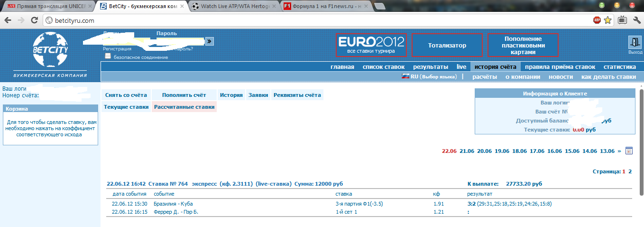
Task: Open the список ставок menu item
Action: pyautogui.click(x=384, y=67)
